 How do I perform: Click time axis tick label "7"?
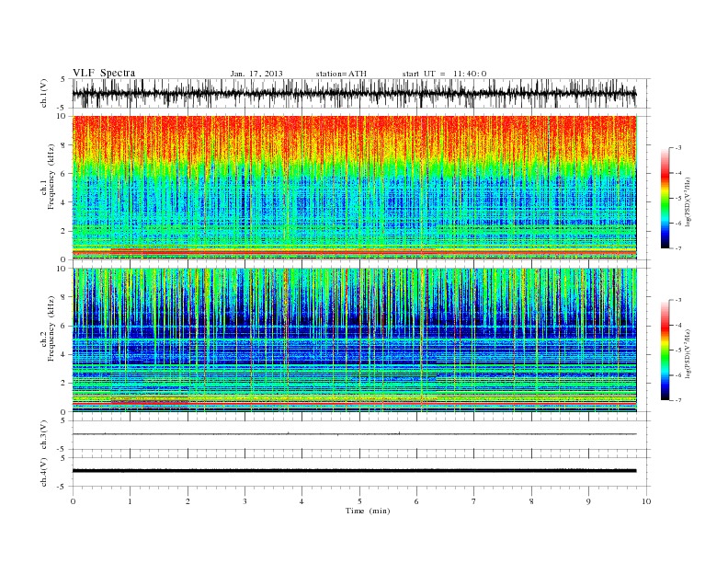click(x=474, y=501)
